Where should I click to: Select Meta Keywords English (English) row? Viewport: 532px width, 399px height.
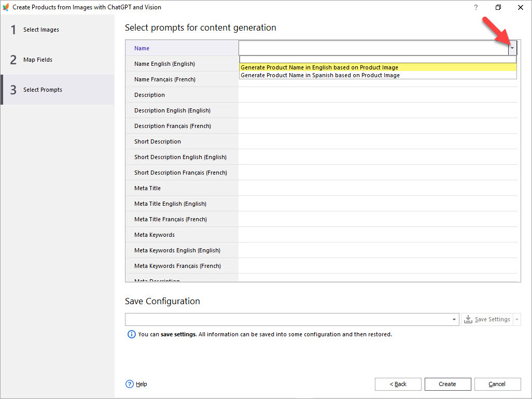[182, 250]
